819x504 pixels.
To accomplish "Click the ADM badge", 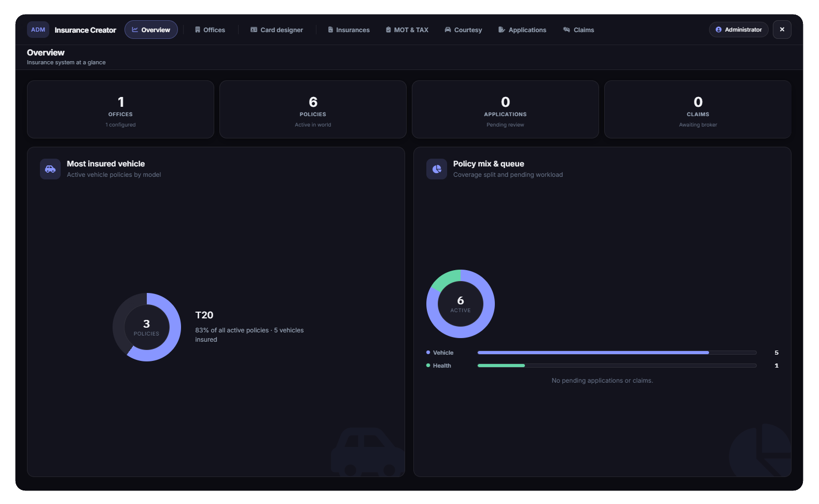I will coord(38,30).
